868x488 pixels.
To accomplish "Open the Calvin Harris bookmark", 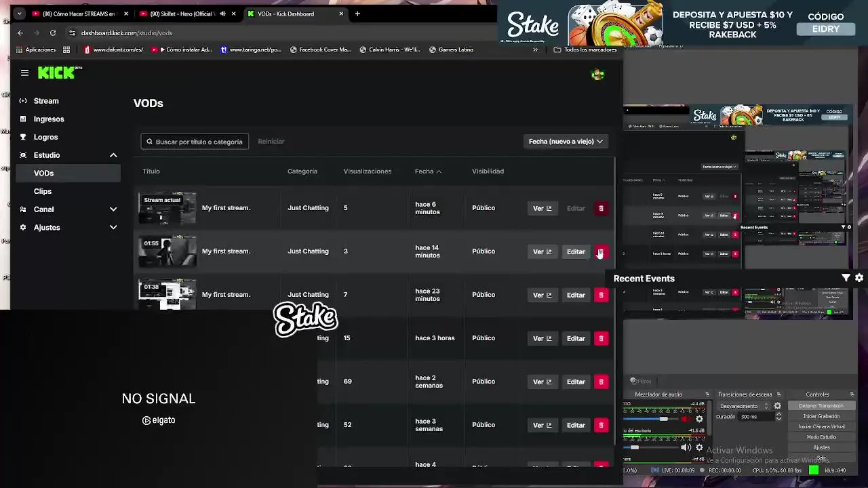I will pos(390,49).
